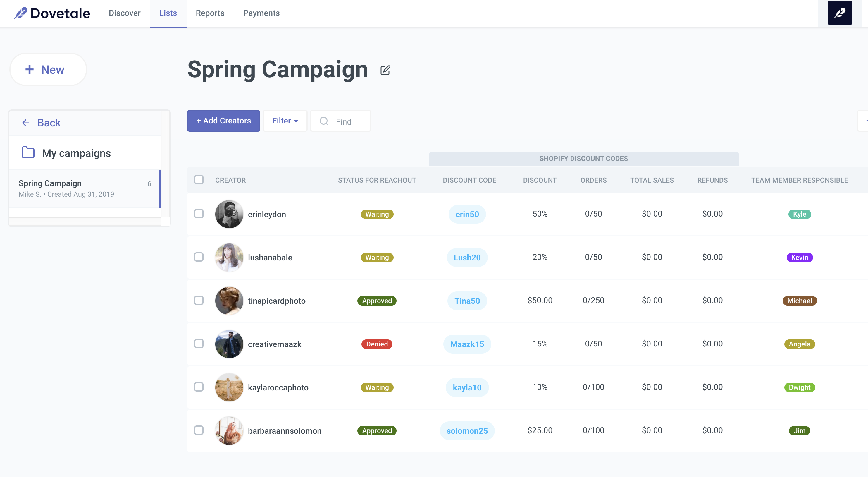Click the My campaigns folder icon

click(28, 152)
